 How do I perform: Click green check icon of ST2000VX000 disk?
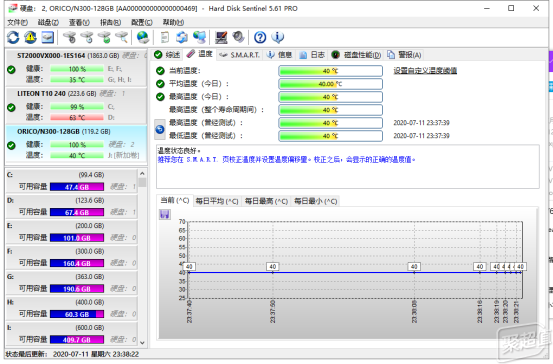pos(11,69)
